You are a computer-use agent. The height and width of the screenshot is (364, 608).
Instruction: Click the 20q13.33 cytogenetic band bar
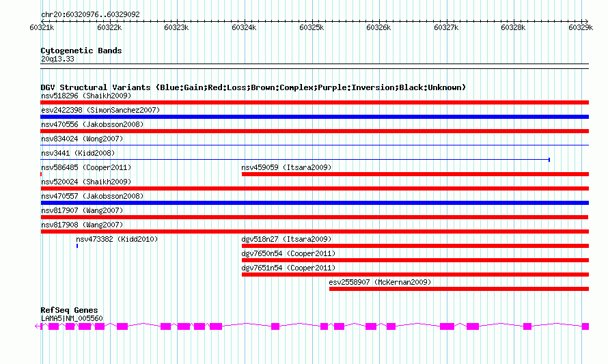(314, 66)
